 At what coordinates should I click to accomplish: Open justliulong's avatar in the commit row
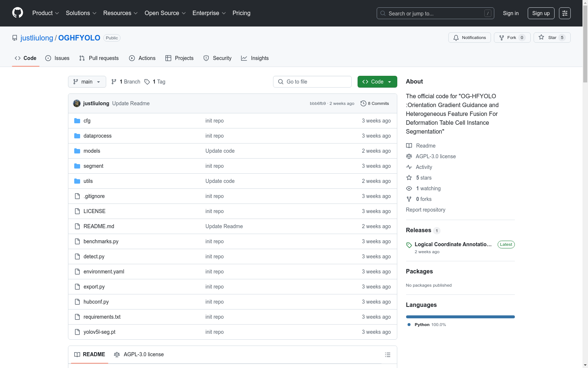click(77, 103)
